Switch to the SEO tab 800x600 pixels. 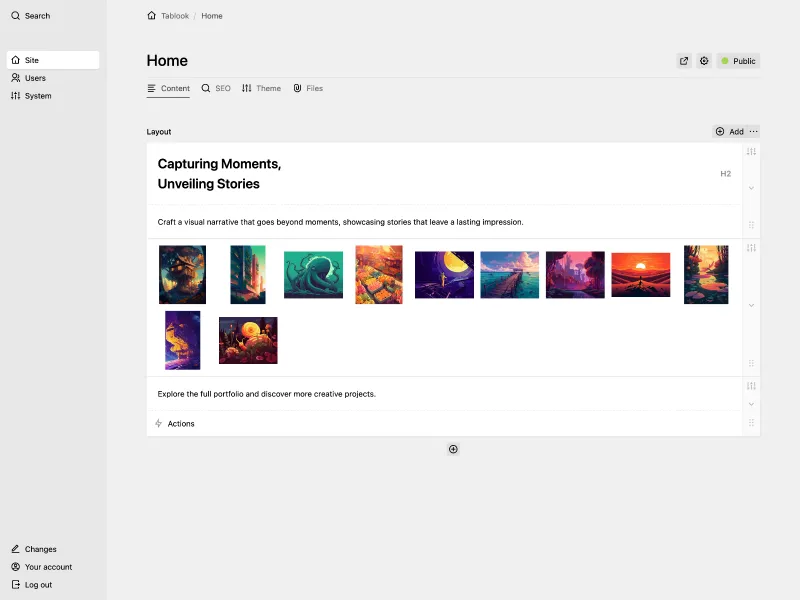(216, 88)
